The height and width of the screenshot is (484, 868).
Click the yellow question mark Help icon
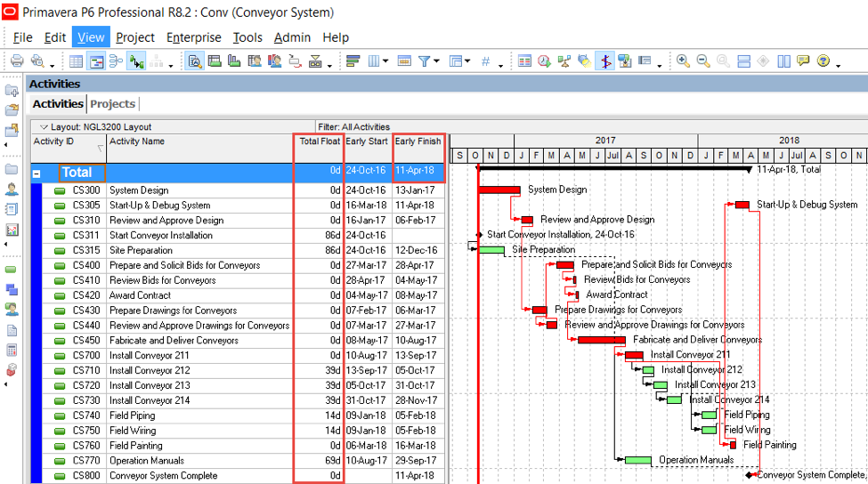(x=823, y=60)
